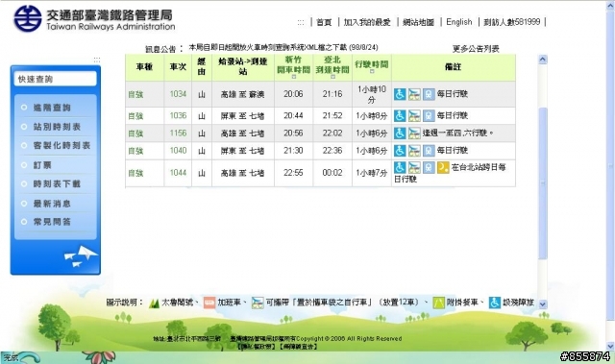This screenshot has height=364, width=615.
Task: Select the 屏東 至 七堵 cell in the 1036 row
Action: (x=243, y=116)
